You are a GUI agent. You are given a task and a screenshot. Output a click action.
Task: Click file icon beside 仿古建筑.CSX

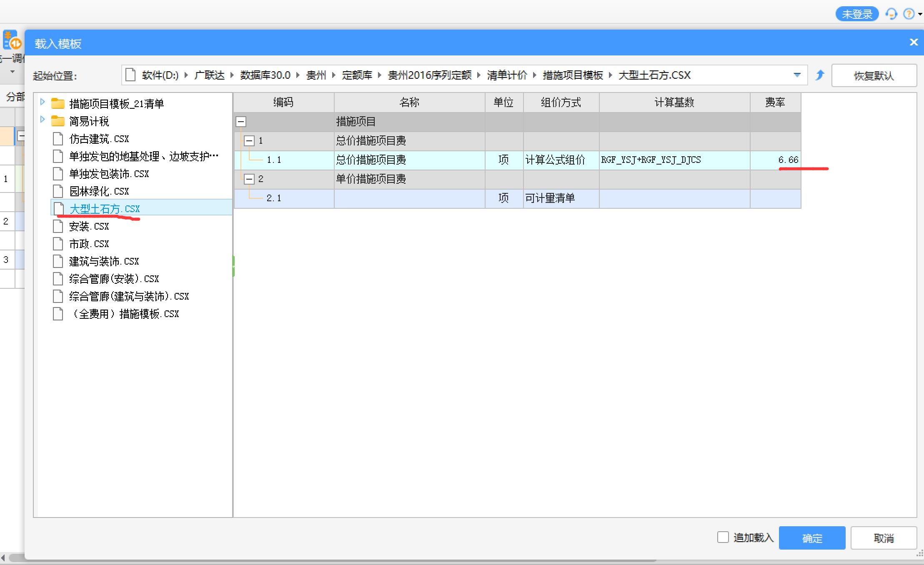point(58,138)
